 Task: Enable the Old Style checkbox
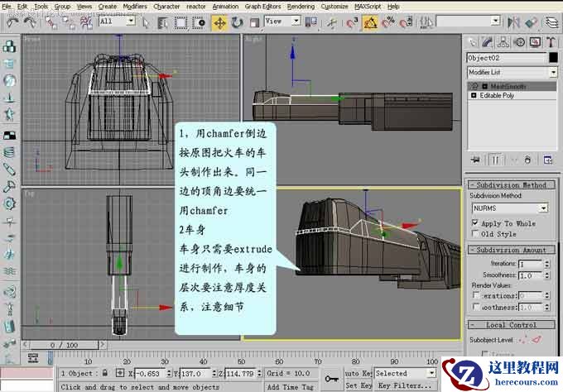click(x=475, y=233)
